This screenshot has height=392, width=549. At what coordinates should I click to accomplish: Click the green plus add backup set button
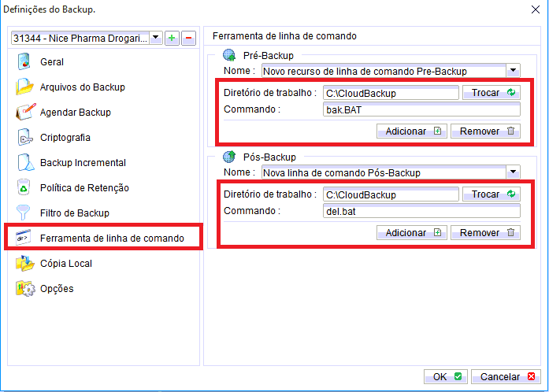pos(172,38)
